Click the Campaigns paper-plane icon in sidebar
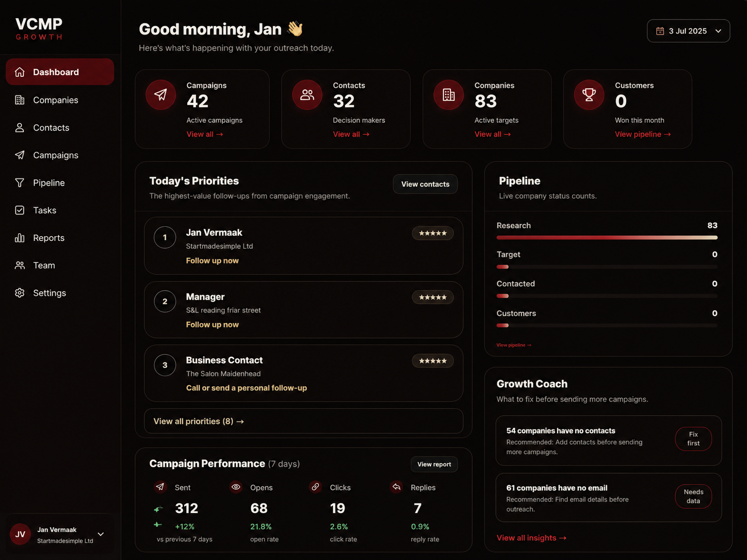Image resolution: width=747 pixels, height=560 pixels. tap(20, 155)
